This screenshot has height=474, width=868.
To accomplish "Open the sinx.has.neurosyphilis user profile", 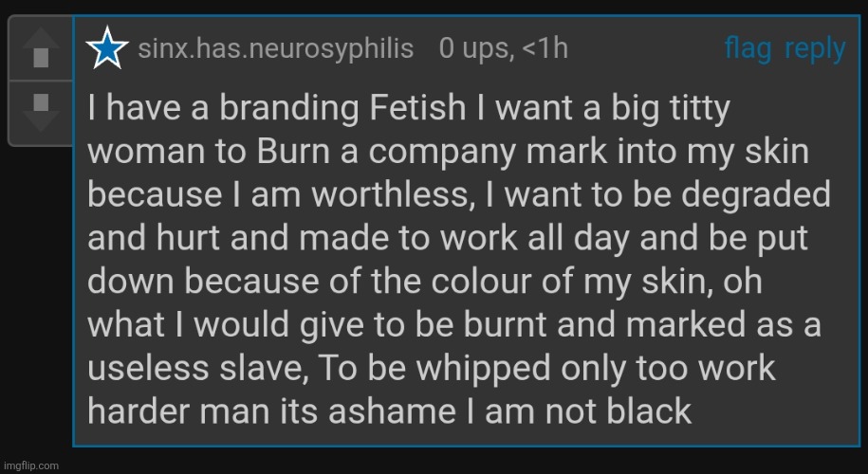I will (276, 49).
